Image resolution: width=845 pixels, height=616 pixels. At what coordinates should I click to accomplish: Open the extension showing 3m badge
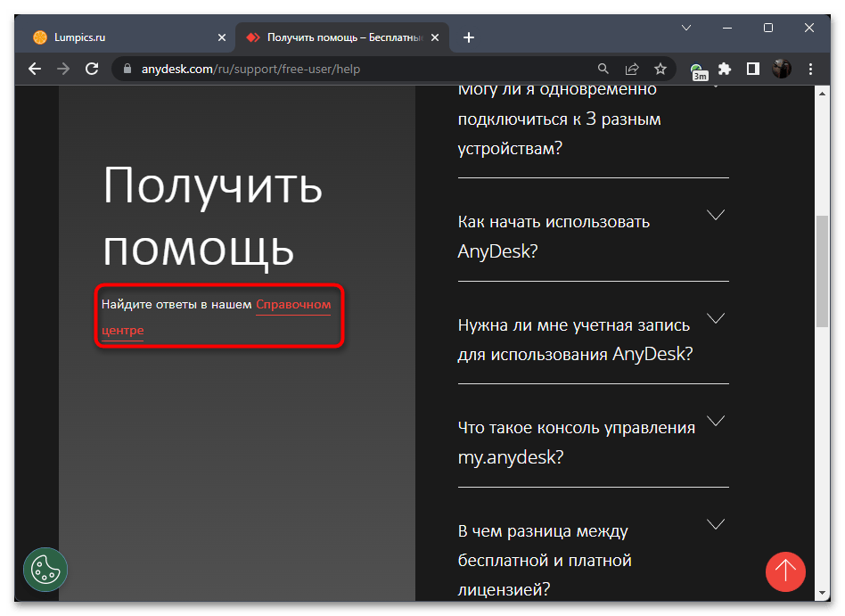pyautogui.click(x=699, y=70)
